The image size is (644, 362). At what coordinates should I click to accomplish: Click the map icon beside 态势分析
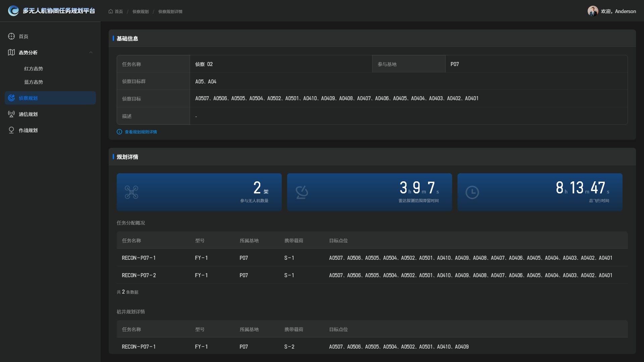coord(11,52)
